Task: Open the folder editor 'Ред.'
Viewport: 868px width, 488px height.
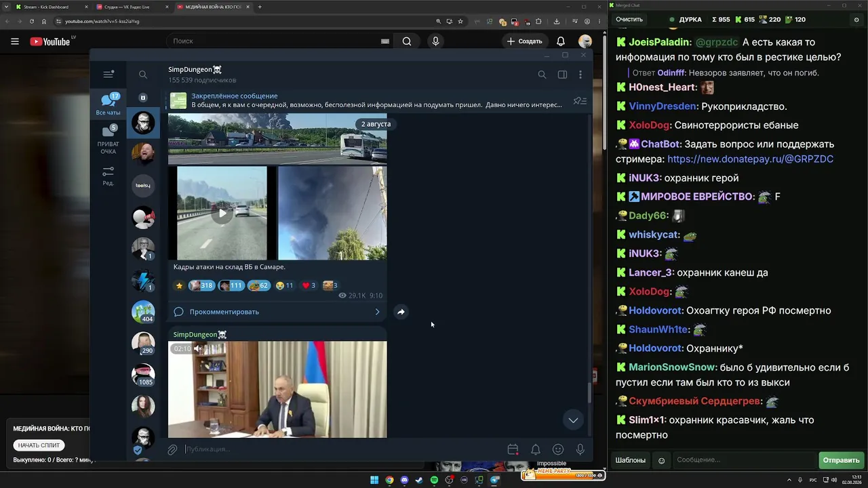Action: 108,176
